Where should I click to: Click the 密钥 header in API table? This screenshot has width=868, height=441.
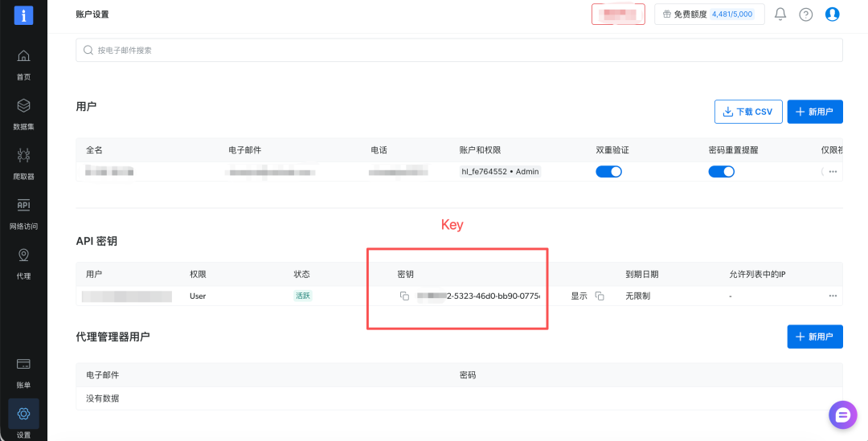click(x=405, y=274)
